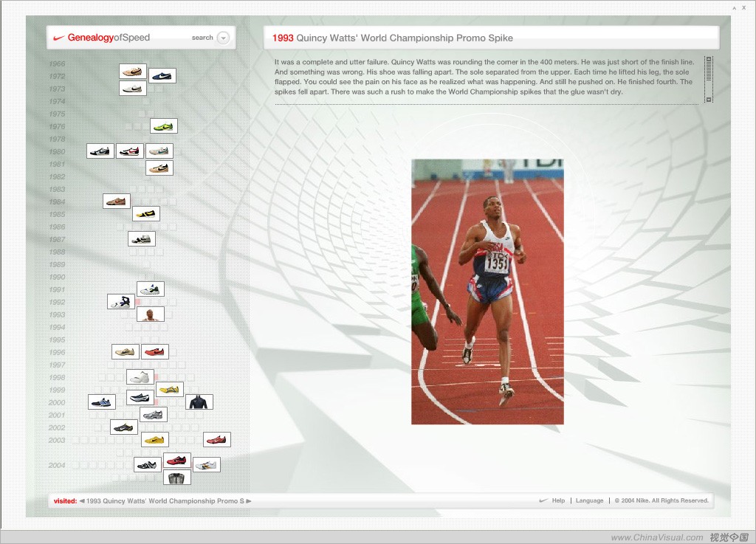This screenshot has width=756, height=544.
Task: Select the red-and-black 1980 shoe thumbnail
Action: coord(130,151)
